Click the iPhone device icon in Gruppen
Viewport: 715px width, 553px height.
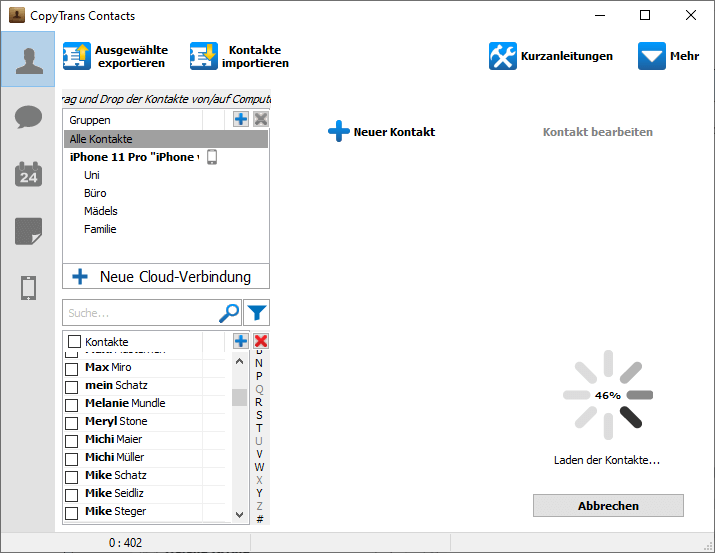212,157
